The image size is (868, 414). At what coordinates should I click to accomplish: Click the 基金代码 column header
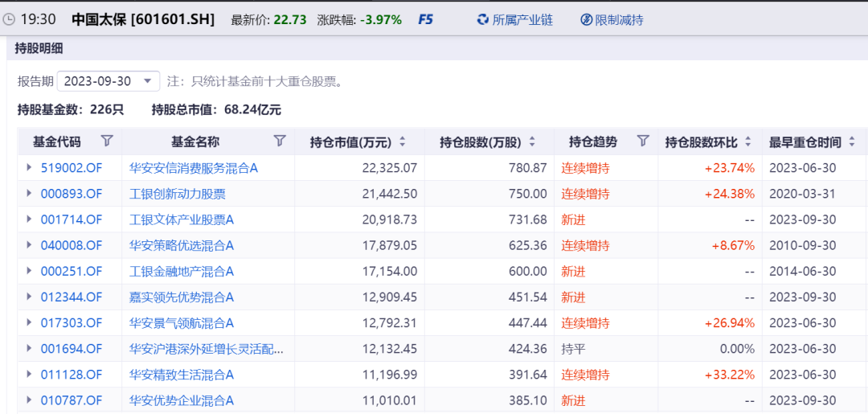pos(56,142)
